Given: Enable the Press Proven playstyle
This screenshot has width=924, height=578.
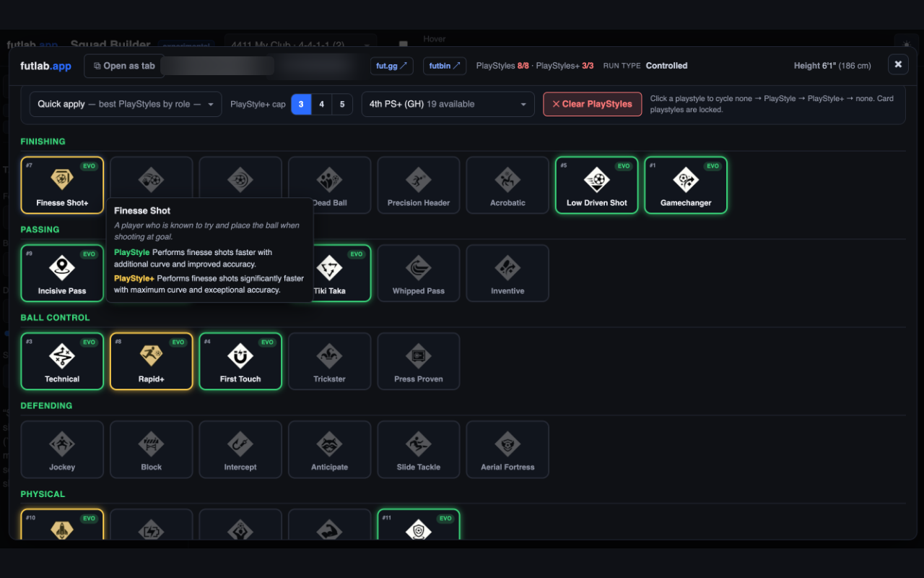Looking at the screenshot, I should click(419, 361).
